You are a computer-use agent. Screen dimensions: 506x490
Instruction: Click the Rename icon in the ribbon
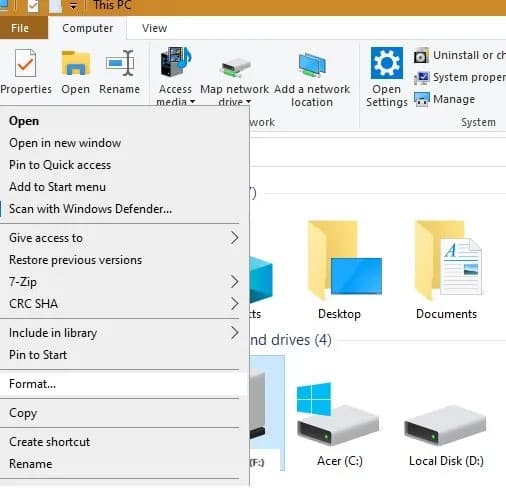120,63
